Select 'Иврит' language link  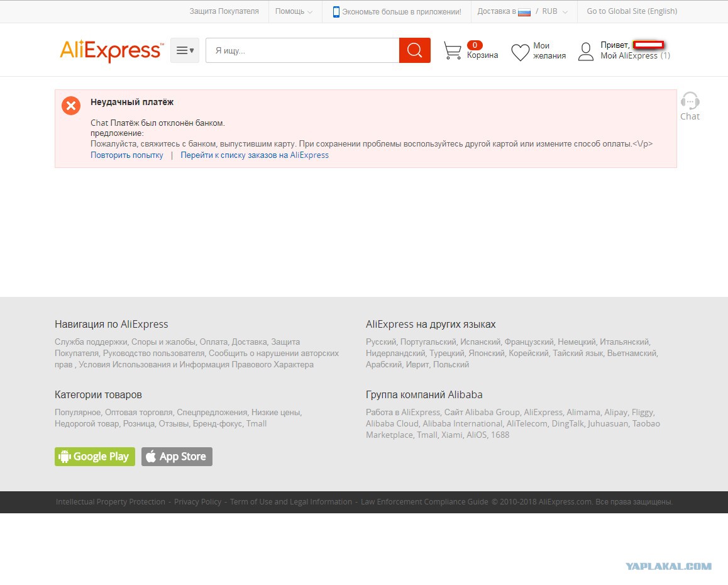417,365
